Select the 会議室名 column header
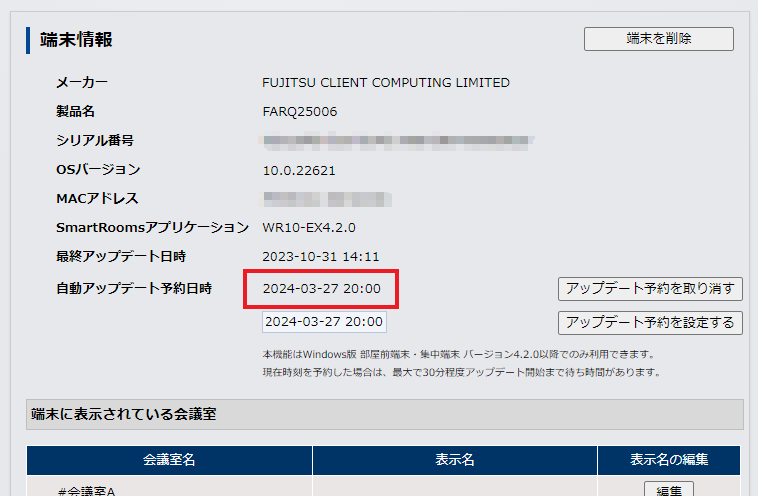 click(x=169, y=460)
